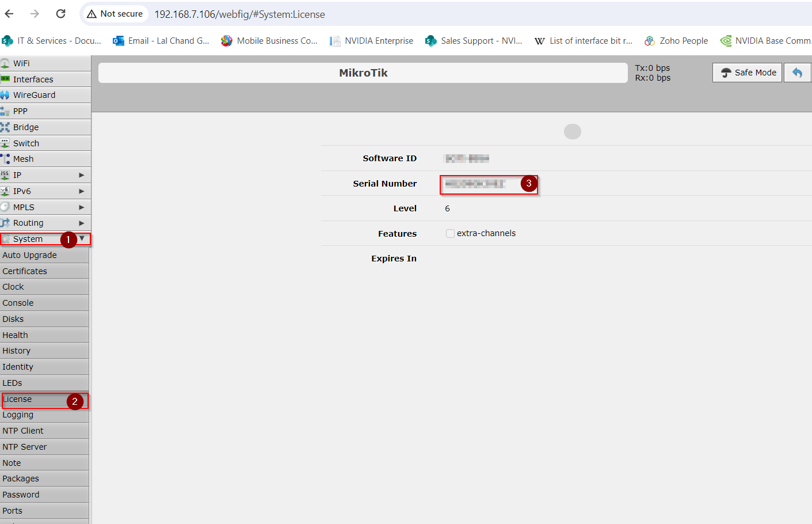The width and height of the screenshot is (812, 524).
Task: Open the NVIDIA Enterprise bookmark
Action: [x=371, y=41]
